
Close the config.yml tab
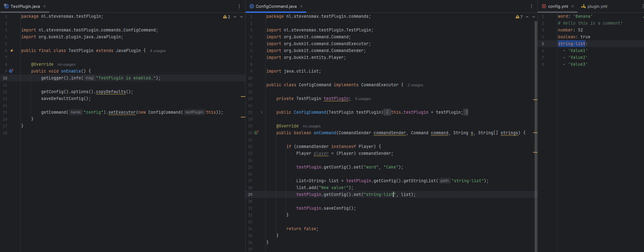(x=573, y=6)
